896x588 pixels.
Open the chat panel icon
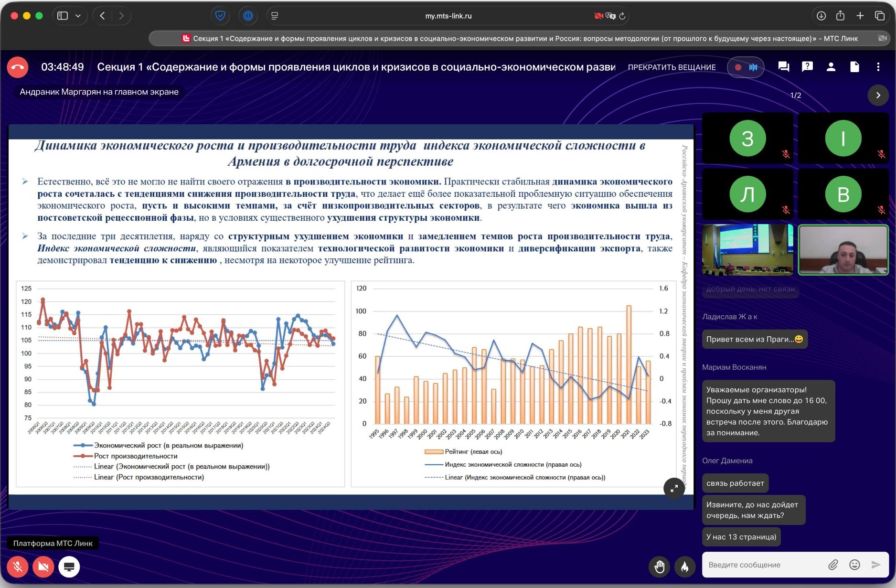(x=783, y=67)
